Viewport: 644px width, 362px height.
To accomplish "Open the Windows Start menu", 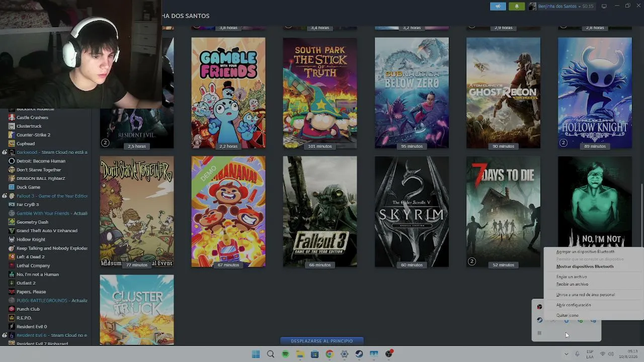I will (x=256, y=354).
